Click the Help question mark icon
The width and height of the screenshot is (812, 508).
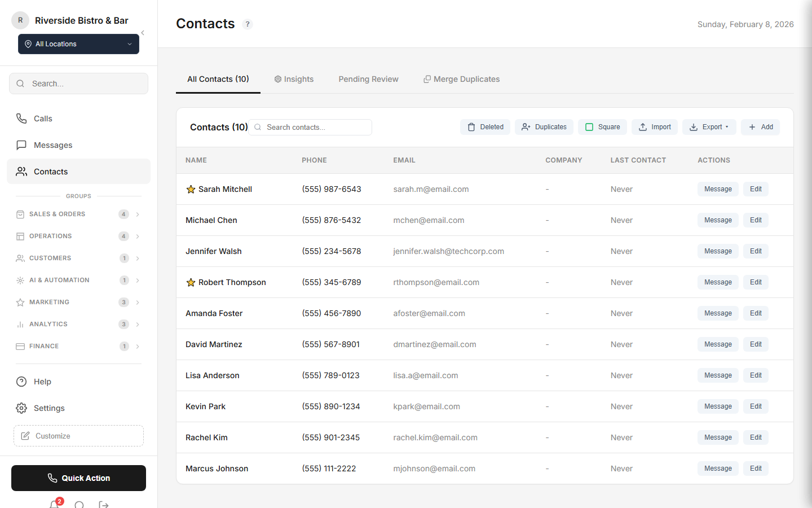pos(21,382)
